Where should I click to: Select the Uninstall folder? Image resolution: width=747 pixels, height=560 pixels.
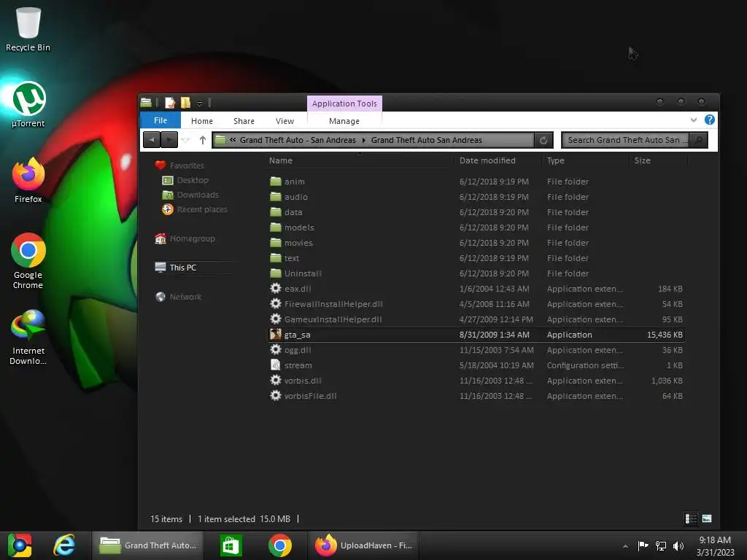click(476, 273)
